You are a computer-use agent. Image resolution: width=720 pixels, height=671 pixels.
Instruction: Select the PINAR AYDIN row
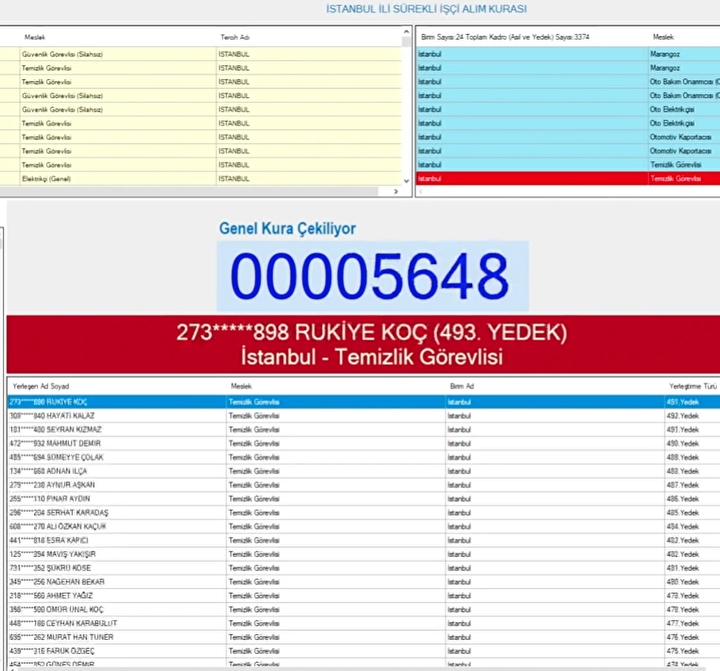pos(364,499)
